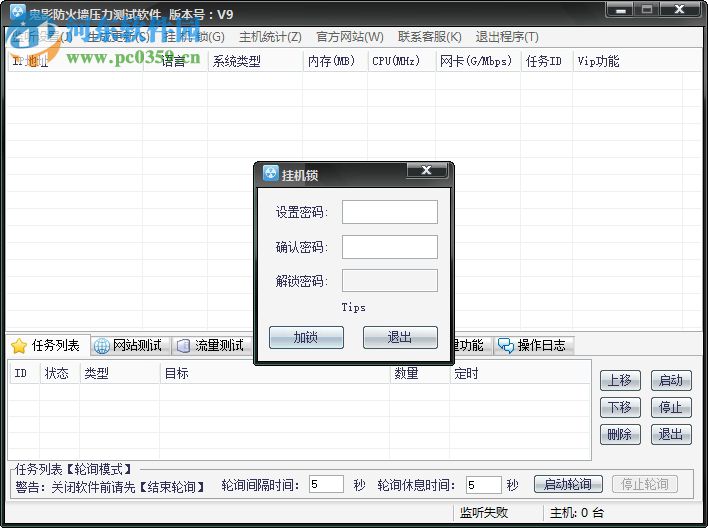Click the 类型 column header

click(x=120, y=373)
